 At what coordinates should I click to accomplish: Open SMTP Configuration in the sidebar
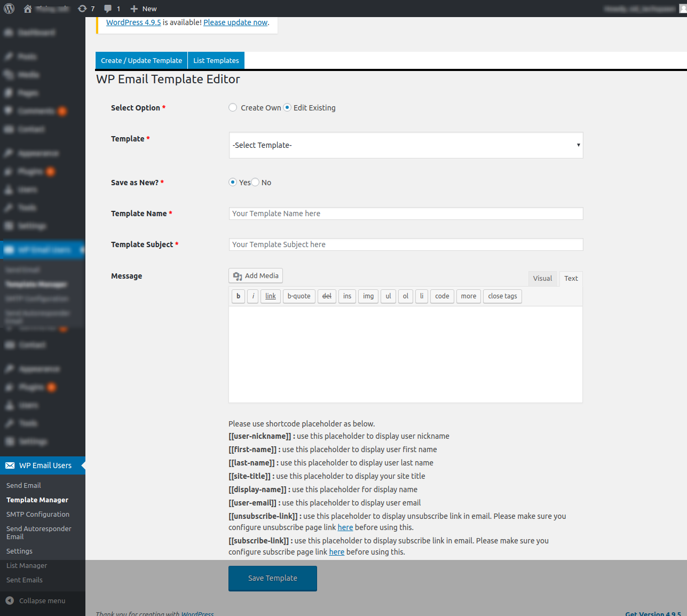pos(38,514)
